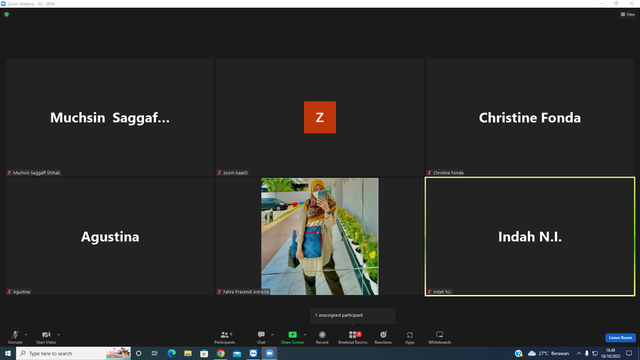
Task: Click the green encryption shield icon
Action: click(x=7, y=14)
